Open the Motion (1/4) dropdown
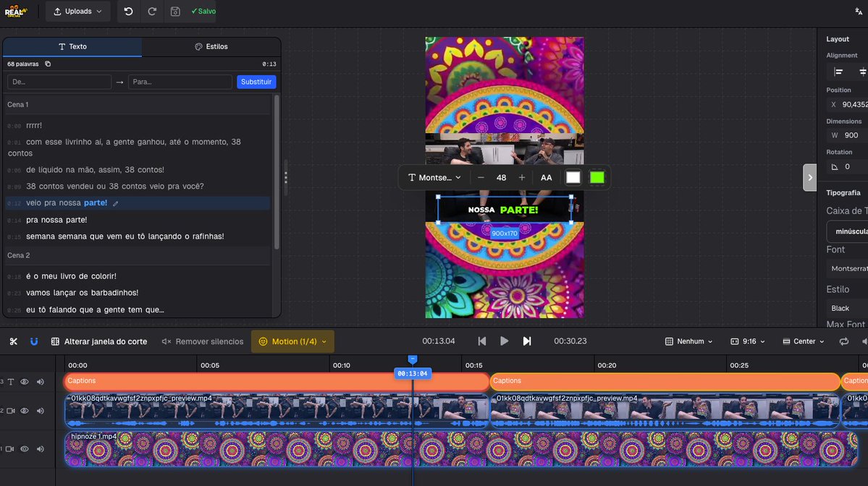The width and height of the screenshot is (868, 486). 293,341
